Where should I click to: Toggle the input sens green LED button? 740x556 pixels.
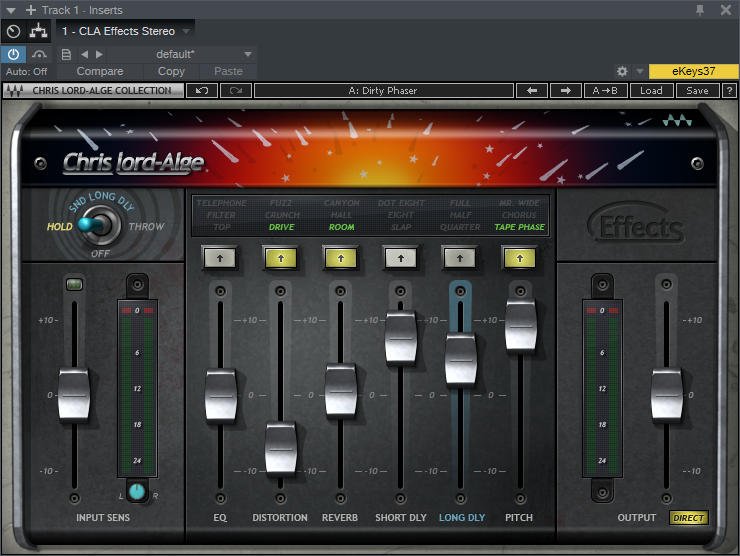click(75, 284)
